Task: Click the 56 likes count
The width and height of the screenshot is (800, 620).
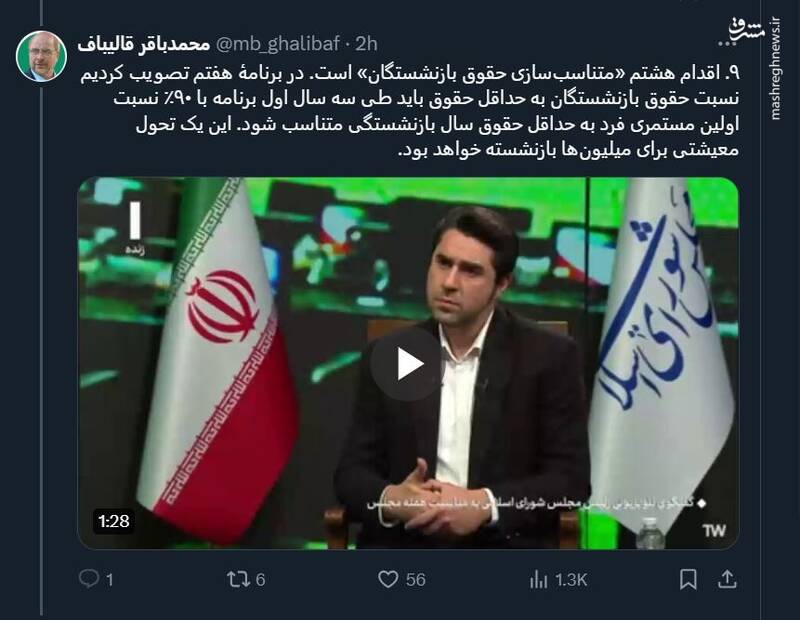Action: tap(416, 580)
